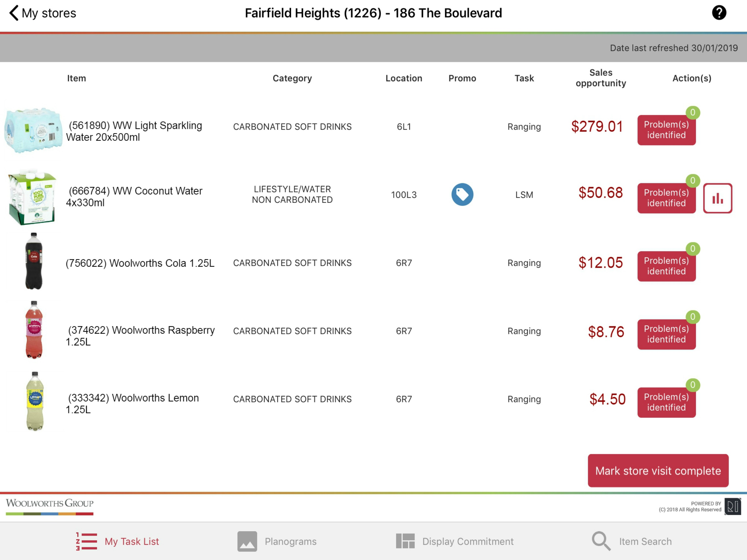Image resolution: width=747 pixels, height=560 pixels.
Task: Tap the blue promo tag icon
Action: 462,194
